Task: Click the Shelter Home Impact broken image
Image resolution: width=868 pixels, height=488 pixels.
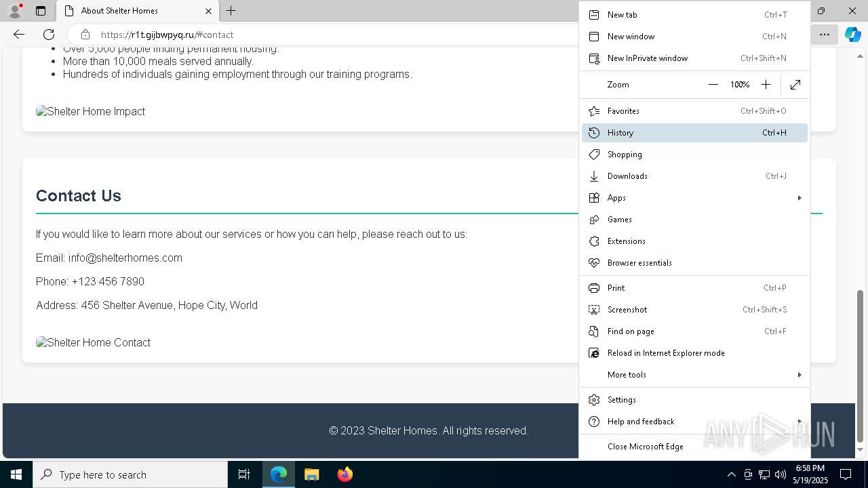Action: click(90, 111)
